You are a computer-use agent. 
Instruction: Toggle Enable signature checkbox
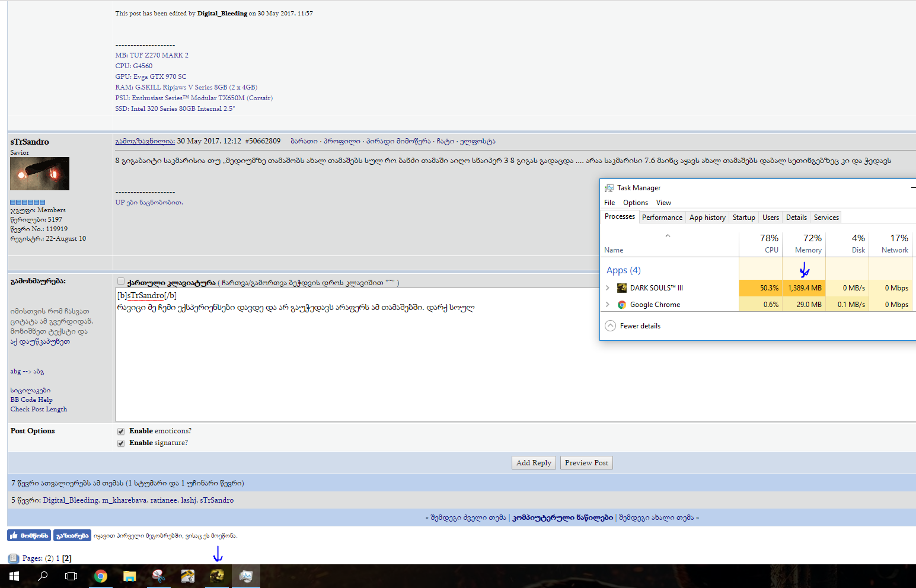pyautogui.click(x=121, y=443)
